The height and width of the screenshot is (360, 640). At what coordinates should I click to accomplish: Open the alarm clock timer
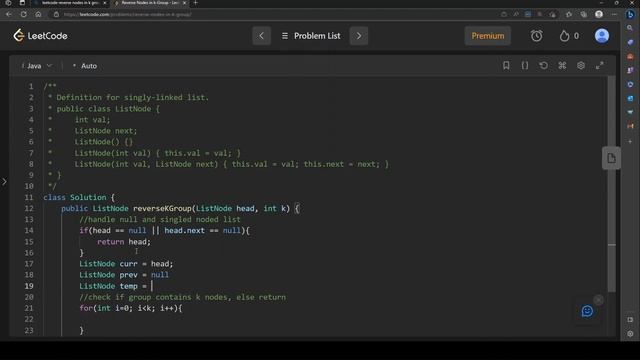coord(536,36)
